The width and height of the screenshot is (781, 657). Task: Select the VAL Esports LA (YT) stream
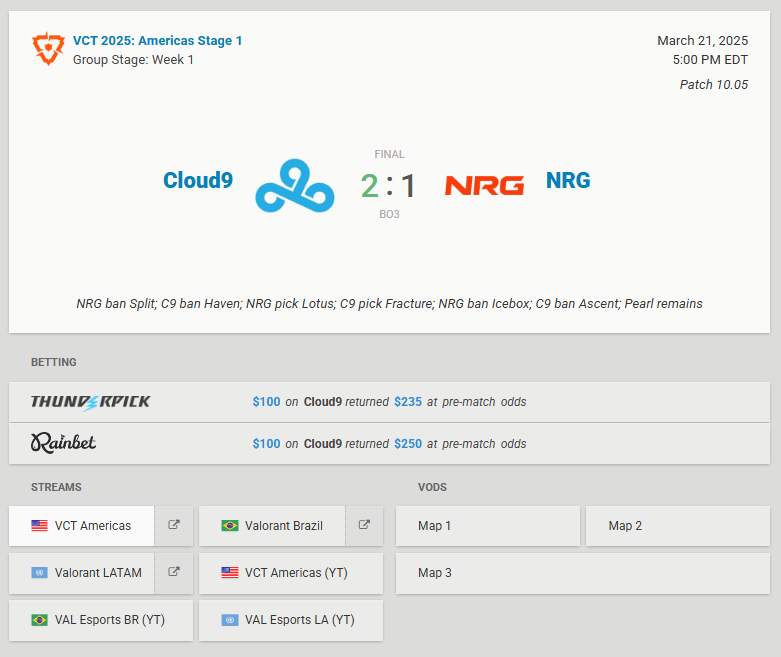291,620
